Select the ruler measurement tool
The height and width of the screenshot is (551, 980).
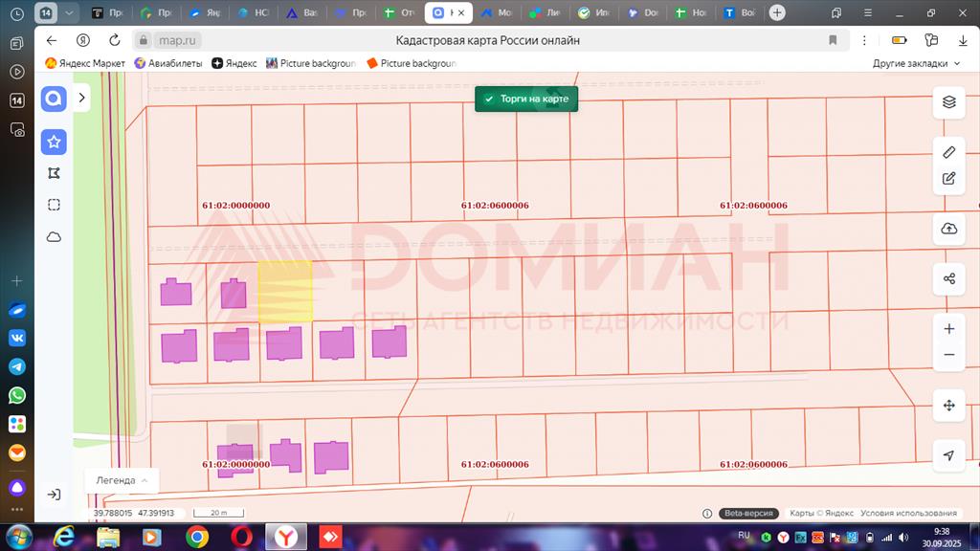pos(948,152)
